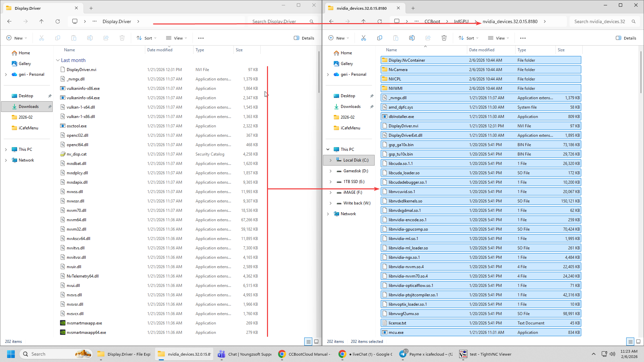Switch to large thumbnails view in nvidia_devices status bar
This screenshot has height=362, width=644.
coord(638,342)
